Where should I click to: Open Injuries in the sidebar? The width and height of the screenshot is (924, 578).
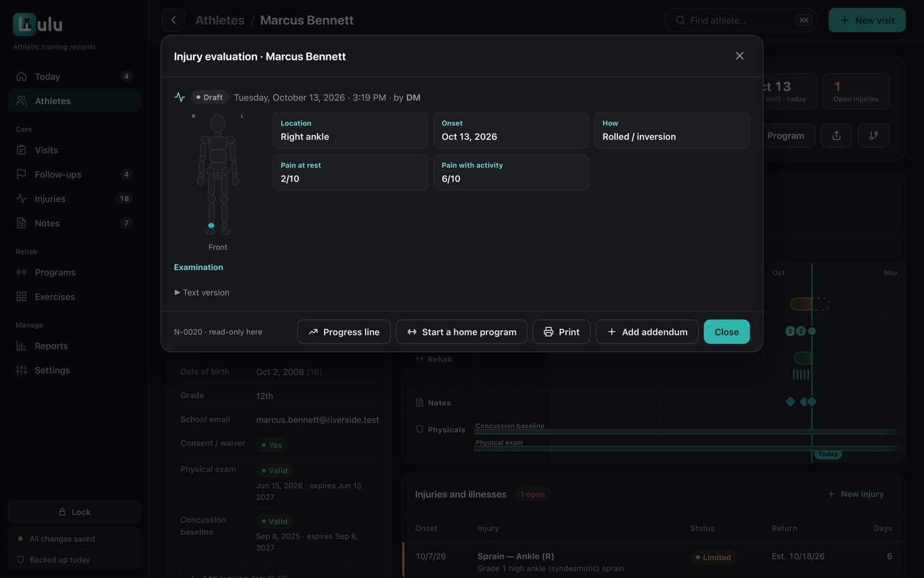[x=74, y=198]
